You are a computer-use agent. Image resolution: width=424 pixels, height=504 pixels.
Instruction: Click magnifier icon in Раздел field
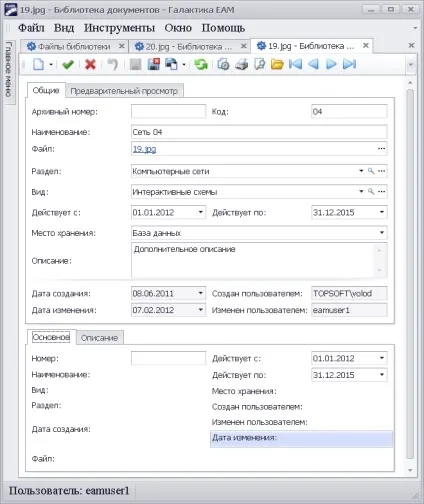pyautogui.click(x=371, y=171)
